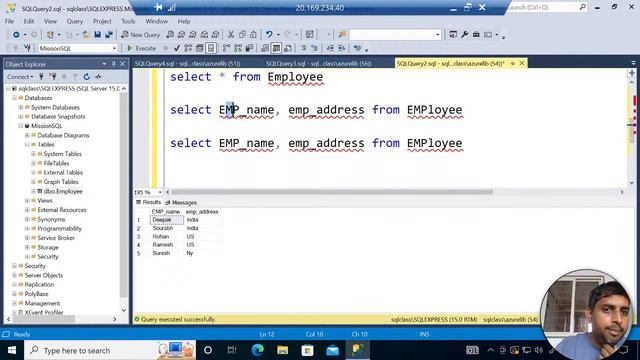Image resolution: width=640 pixels, height=360 pixels.
Task: Click the Increase Indent icon
Action: 342,48
